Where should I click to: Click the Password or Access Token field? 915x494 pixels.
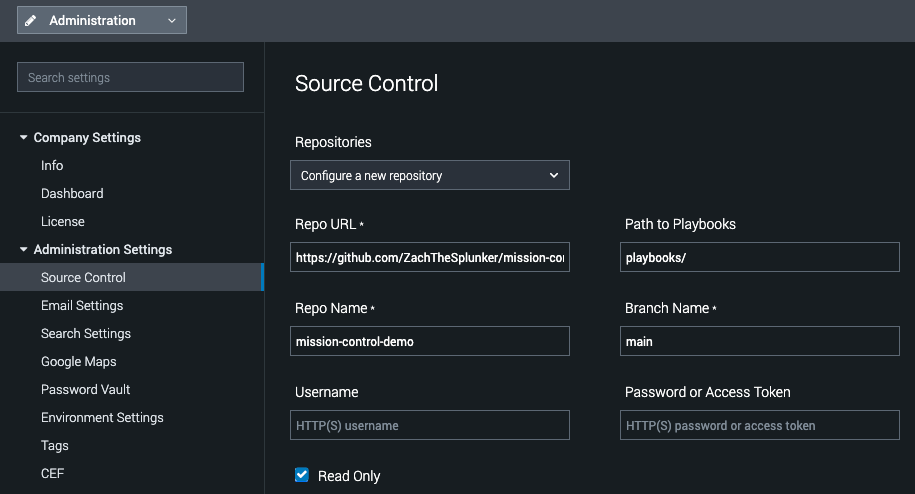point(759,425)
